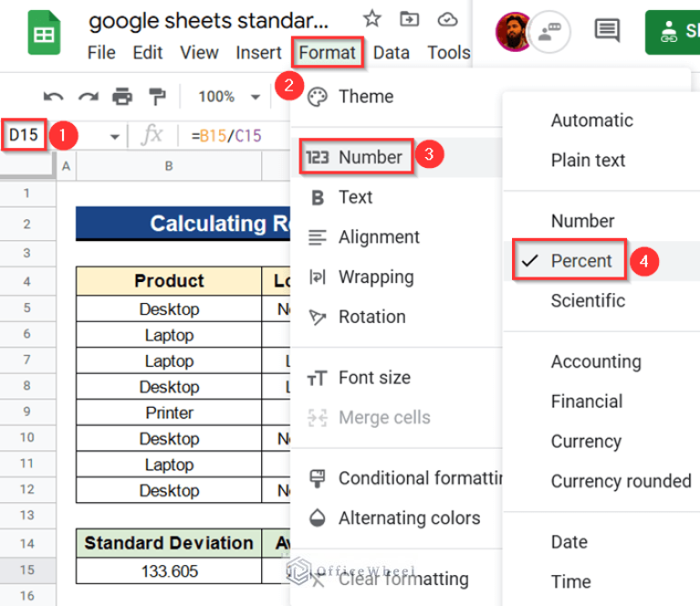The height and width of the screenshot is (606, 700).
Task: Redo the last action
Action: (x=88, y=97)
